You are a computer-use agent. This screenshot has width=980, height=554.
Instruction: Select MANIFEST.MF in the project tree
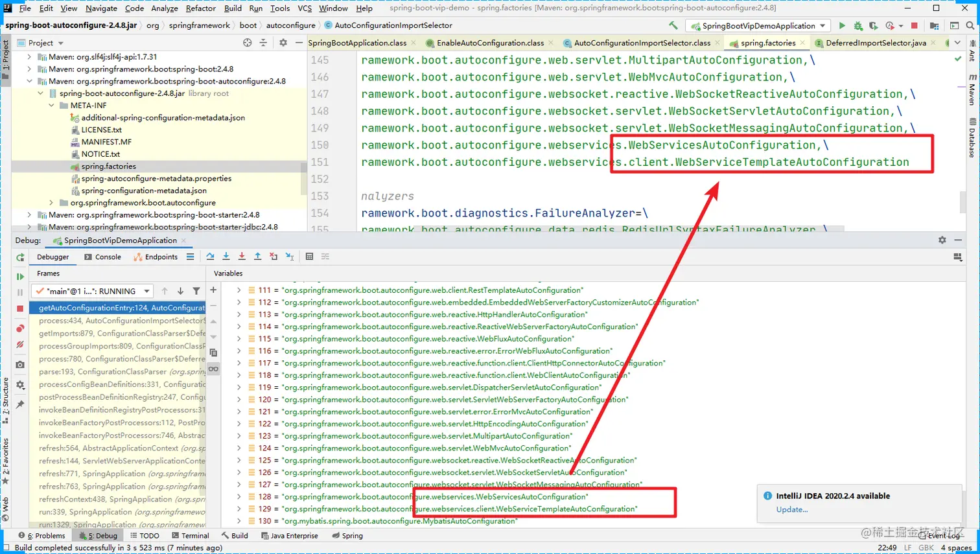click(x=106, y=142)
